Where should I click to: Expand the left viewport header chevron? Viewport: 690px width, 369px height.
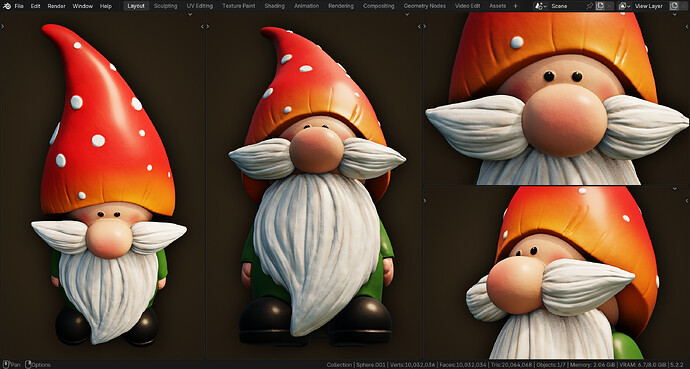[x=190, y=15]
